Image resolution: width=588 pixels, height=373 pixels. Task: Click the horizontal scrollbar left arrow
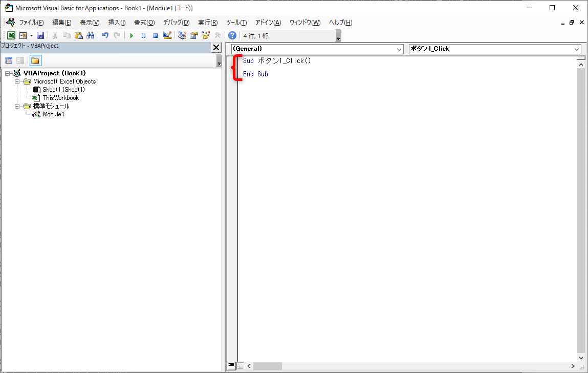[249, 366]
